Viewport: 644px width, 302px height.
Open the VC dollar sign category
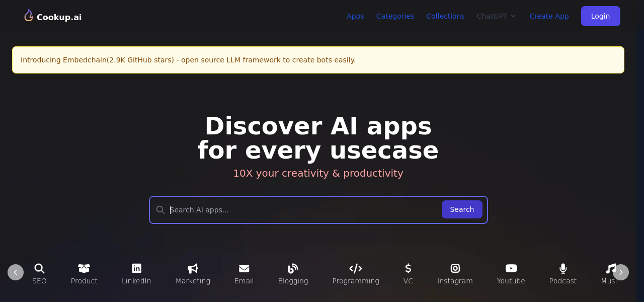[x=408, y=268]
